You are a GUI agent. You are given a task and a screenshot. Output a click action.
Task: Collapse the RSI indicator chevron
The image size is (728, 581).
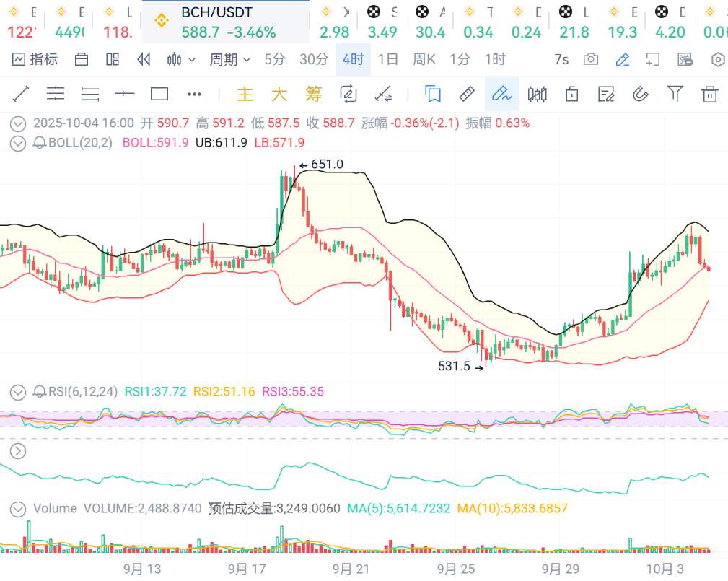coord(17,392)
